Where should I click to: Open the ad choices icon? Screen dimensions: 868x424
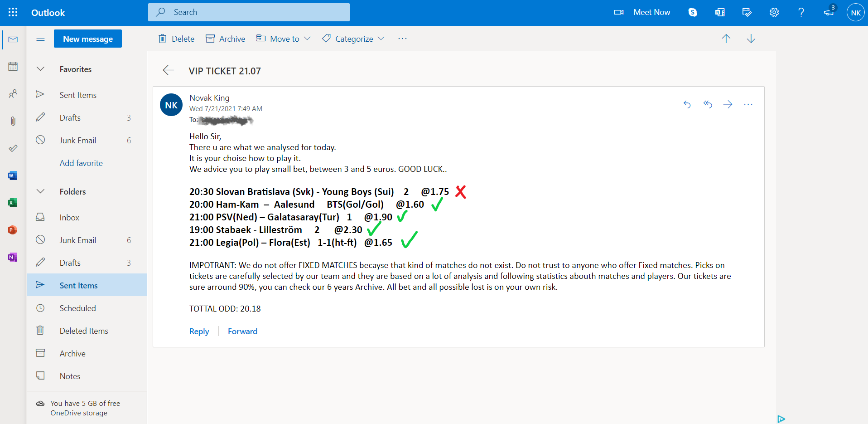pos(781,419)
